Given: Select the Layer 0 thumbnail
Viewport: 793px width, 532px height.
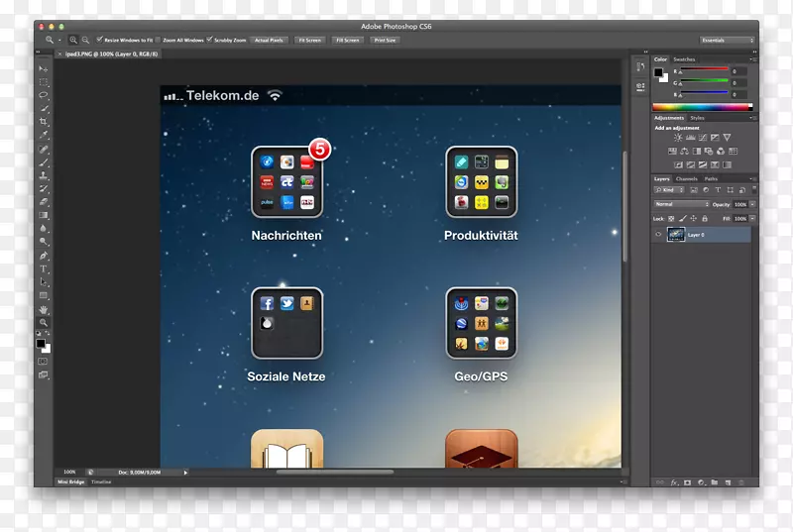Looking at the screenshot, I should click(x=676, y=235).
